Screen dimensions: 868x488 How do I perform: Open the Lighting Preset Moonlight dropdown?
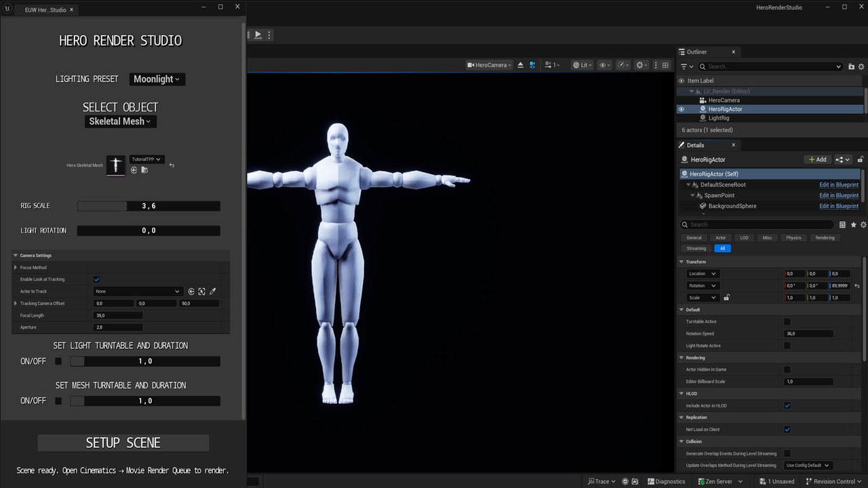pyautogui.click(x=157, y=79)
